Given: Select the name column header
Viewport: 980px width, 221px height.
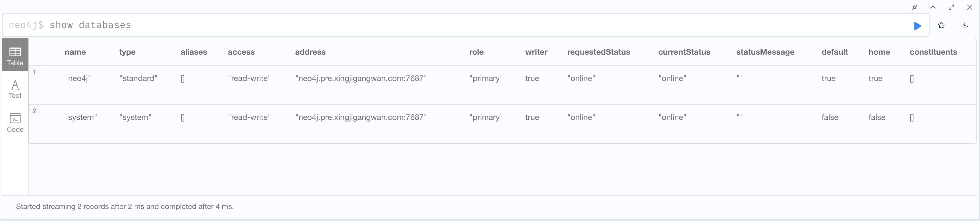Looking at the screenshot, I should point(75,52).
